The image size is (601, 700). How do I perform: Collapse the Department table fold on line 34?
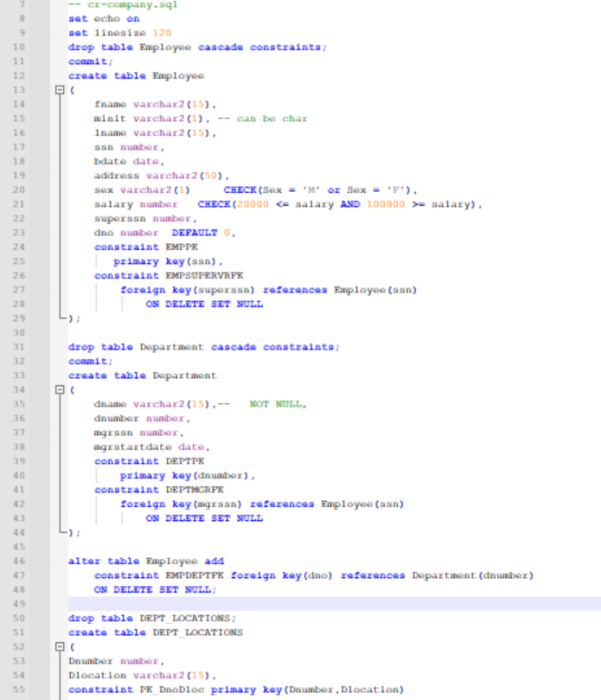pos(60,389)
